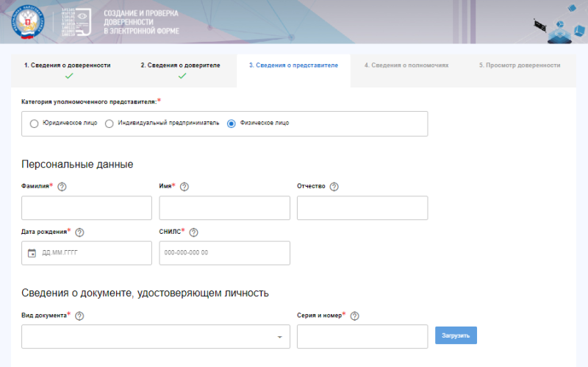Choose Индивидуальный предприниматель option
The height and width of the screenshot is (367, 588).
109,124
